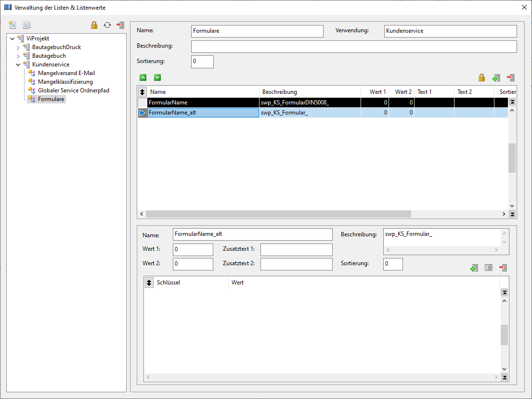Click the values table horizontal scrollbar thumb
Viewport: 532px width, 399px height.
[x=278, y=214]
